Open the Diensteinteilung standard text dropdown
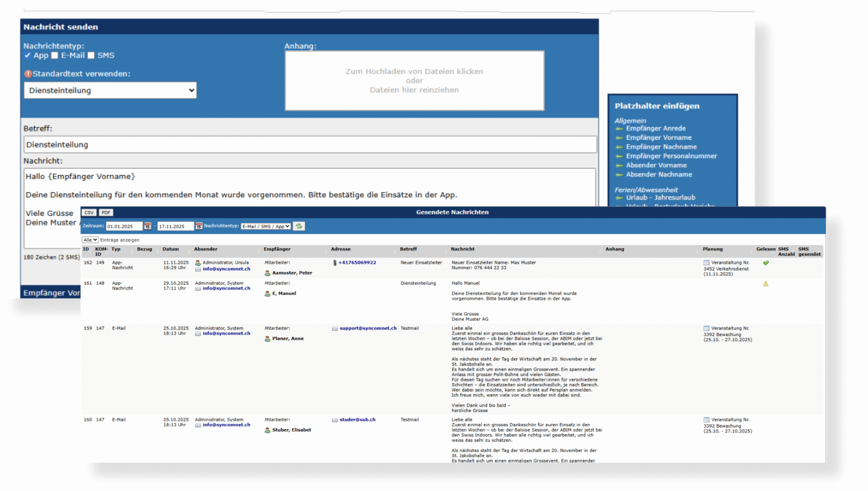 point(110,90)
